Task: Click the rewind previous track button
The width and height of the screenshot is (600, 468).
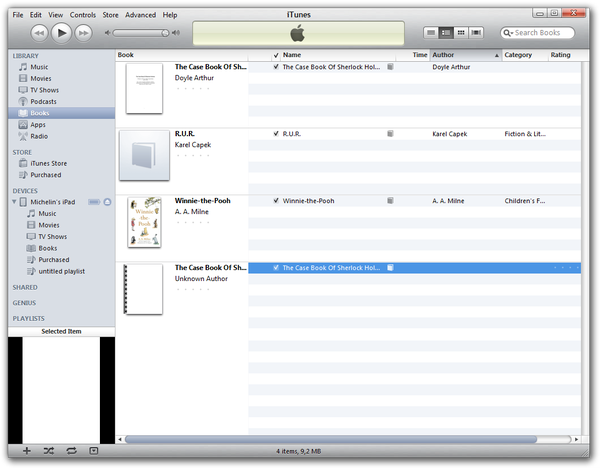Action: (x=39, y=33)
